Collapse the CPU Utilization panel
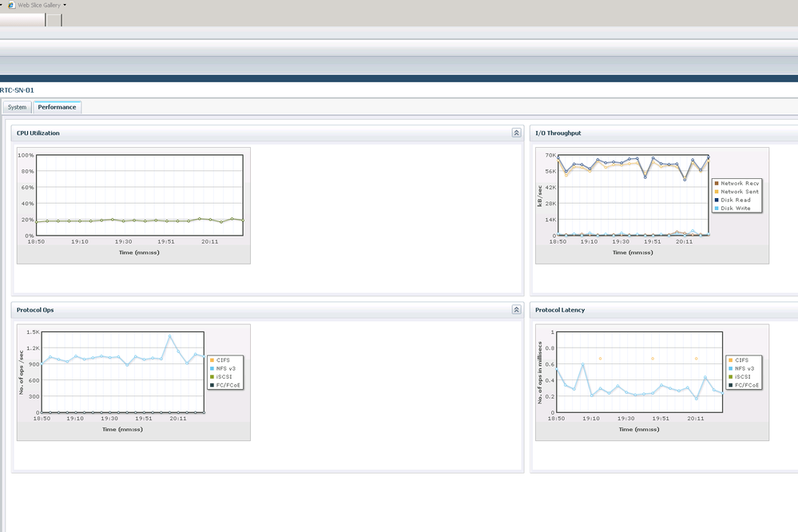This screenshot has height=532, width=798. (x=516, y=133)
